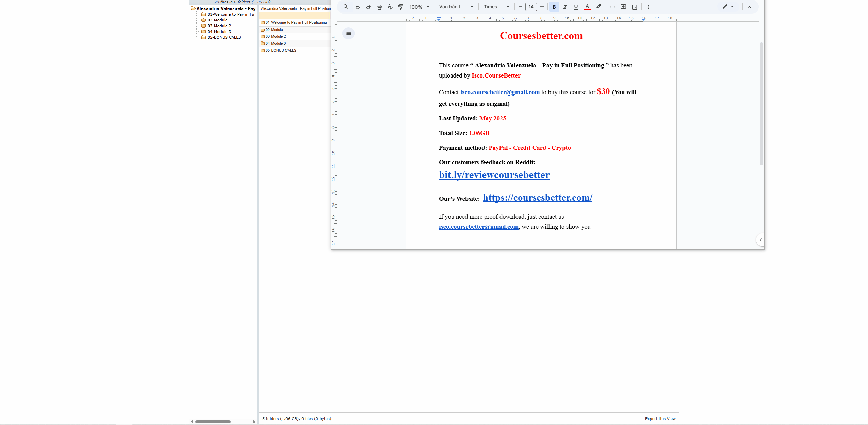Click the insert image icon

tap(634, 7)
